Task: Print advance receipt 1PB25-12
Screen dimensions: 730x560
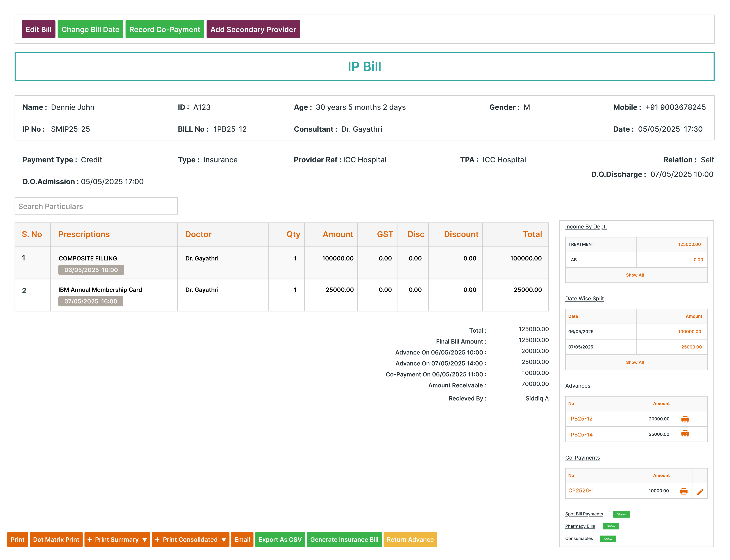Action: (685, 419)
